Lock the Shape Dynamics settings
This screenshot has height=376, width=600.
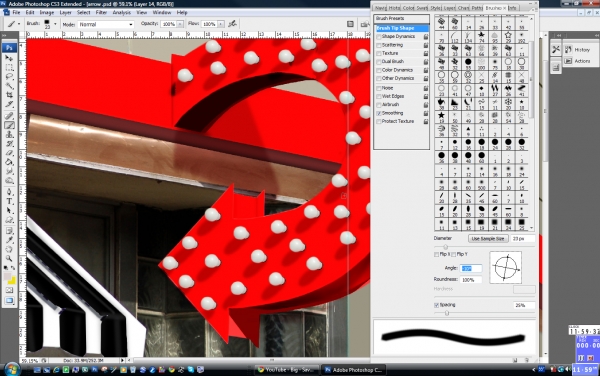[426, 37]
